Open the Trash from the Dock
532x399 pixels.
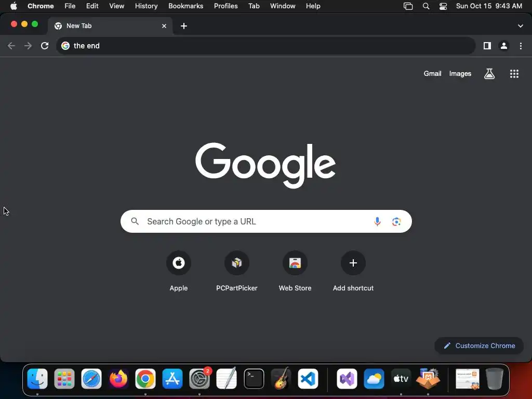coord(495,379)
